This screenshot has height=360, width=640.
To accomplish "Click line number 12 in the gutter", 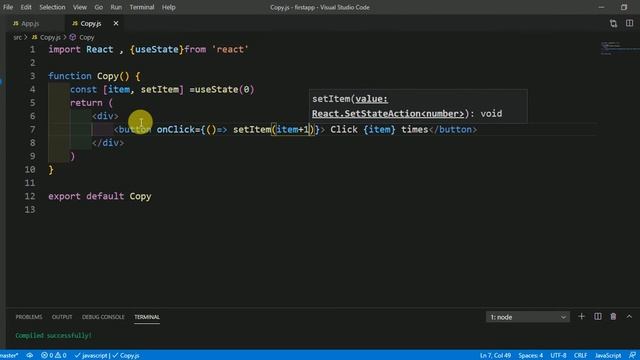I will point(30,196).
